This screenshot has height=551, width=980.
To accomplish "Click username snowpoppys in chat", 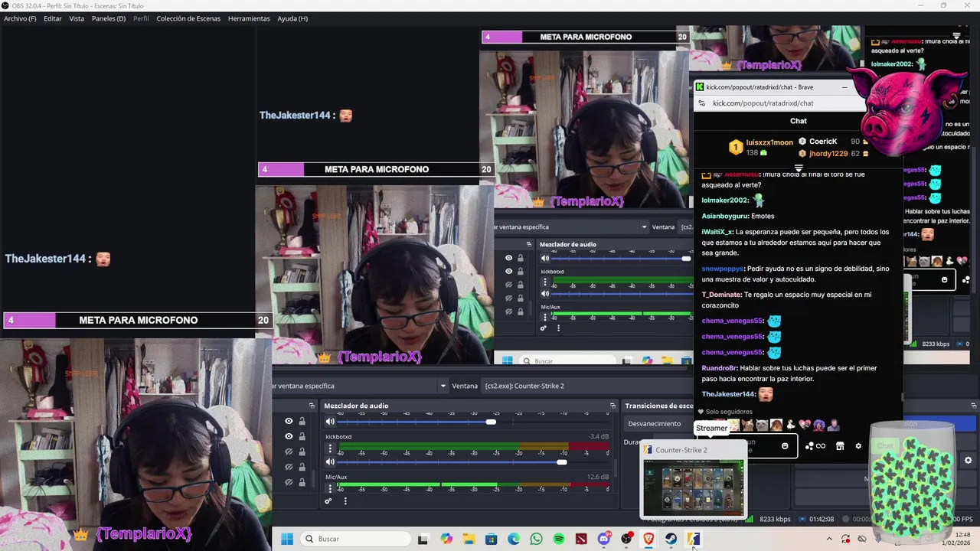I will 722,269.
